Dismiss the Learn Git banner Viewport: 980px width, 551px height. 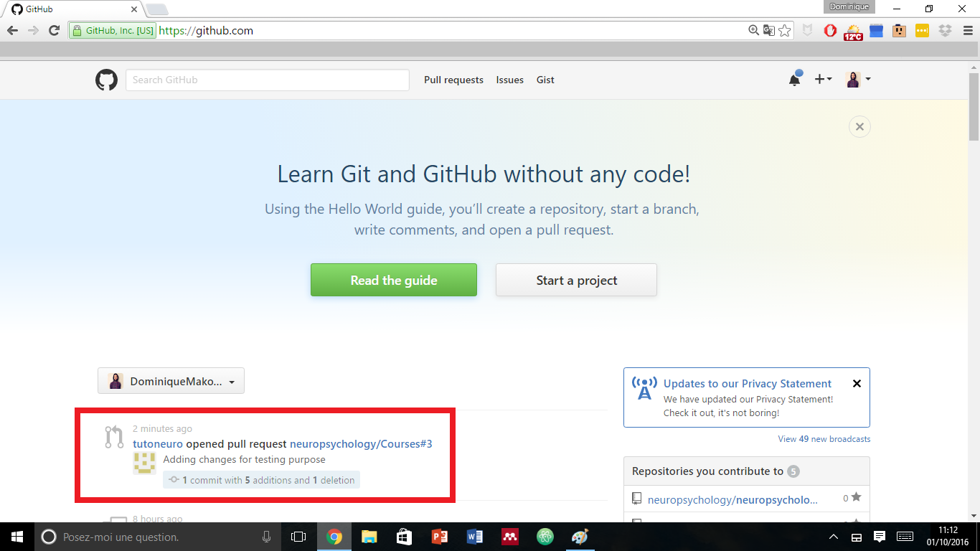tap(859, 127)
